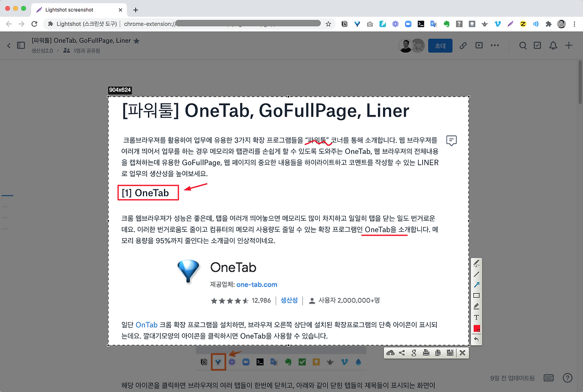The height and width of the screenshot is (392, 583).
Task: Select the Lightshot text tool
Action: (476, 317)
